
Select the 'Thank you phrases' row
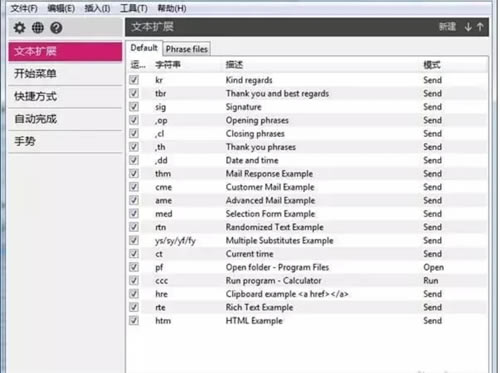pyautogui.click(x=307, y=147)
